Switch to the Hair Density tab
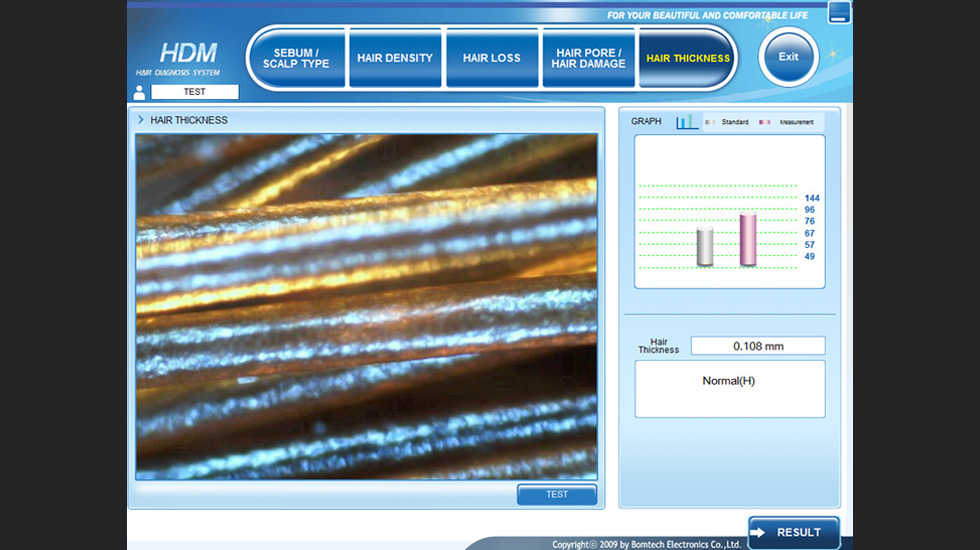The height and width of the screenshot is (550, 980). [x=395, y=58]
